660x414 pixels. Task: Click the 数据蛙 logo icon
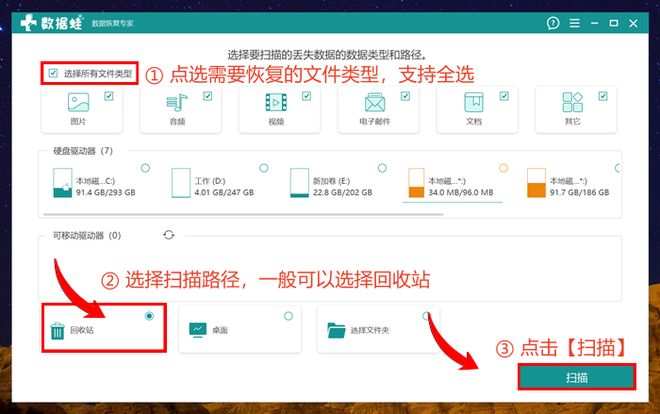click(28, 23)
